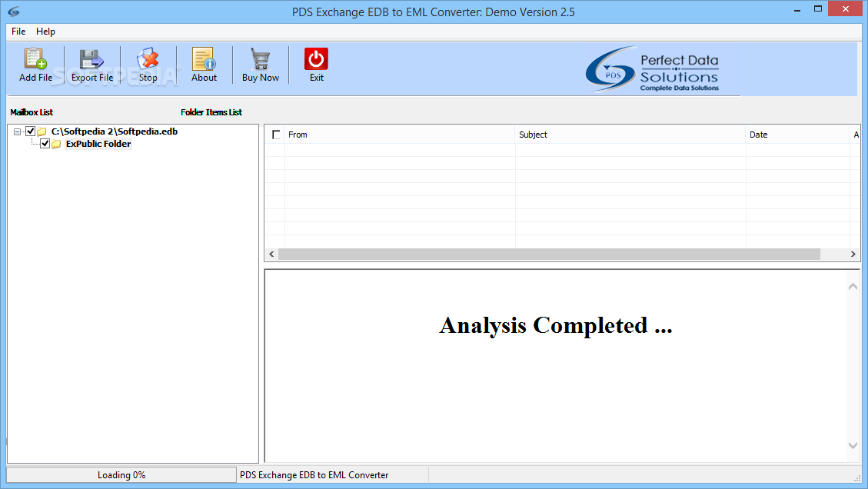Open the File menu
This screenshot has height=489, width=868.
(18, 32)
